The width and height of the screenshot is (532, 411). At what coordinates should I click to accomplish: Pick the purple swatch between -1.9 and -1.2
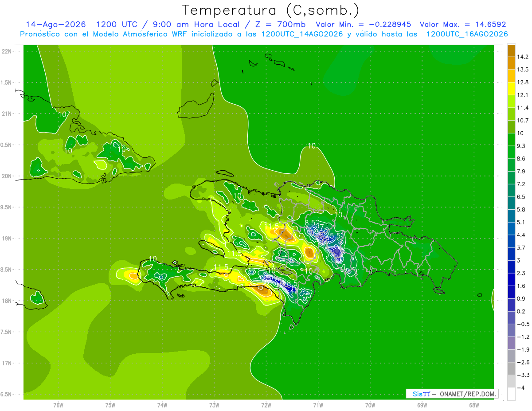[x=511, y=343]
